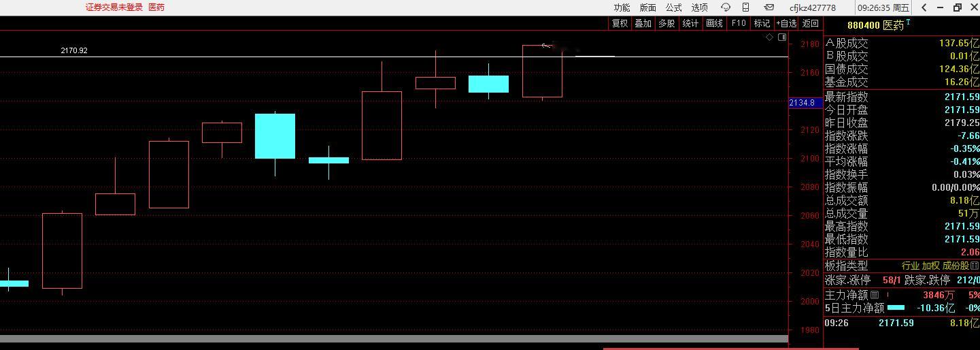The width and height of the screenshot is (980, 350).
Task: Click the 叠加 toolbar button
Action: [x=643, y=23]
